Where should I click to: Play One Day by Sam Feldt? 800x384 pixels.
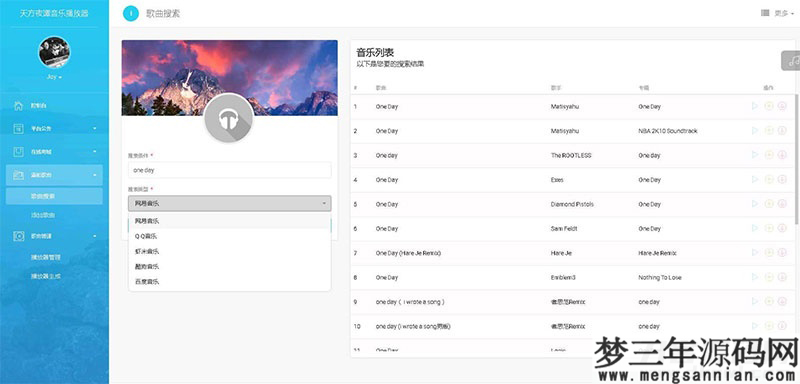point(755,228)
